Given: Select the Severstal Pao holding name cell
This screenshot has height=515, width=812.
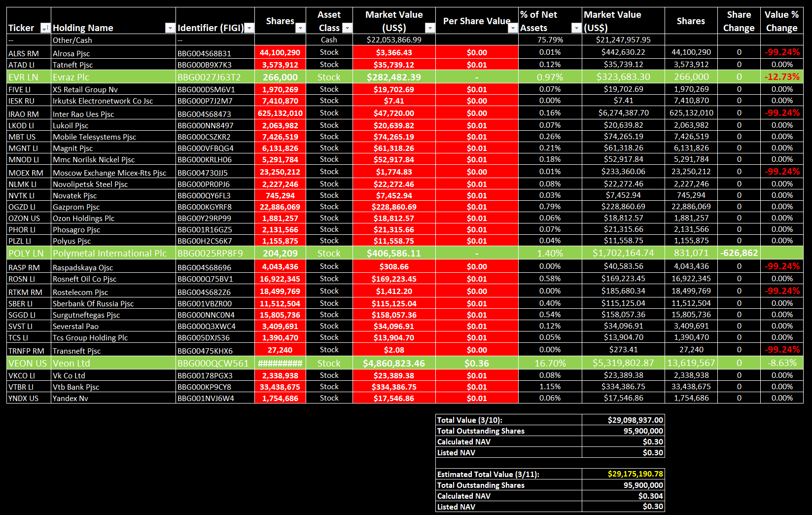Looking at the screenshot, I should click(x=113, y=326).
